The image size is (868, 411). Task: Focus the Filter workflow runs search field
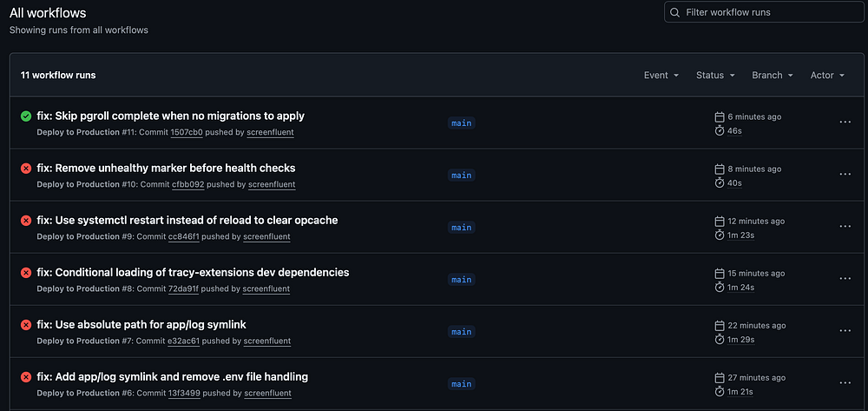[x=764, y=12]
